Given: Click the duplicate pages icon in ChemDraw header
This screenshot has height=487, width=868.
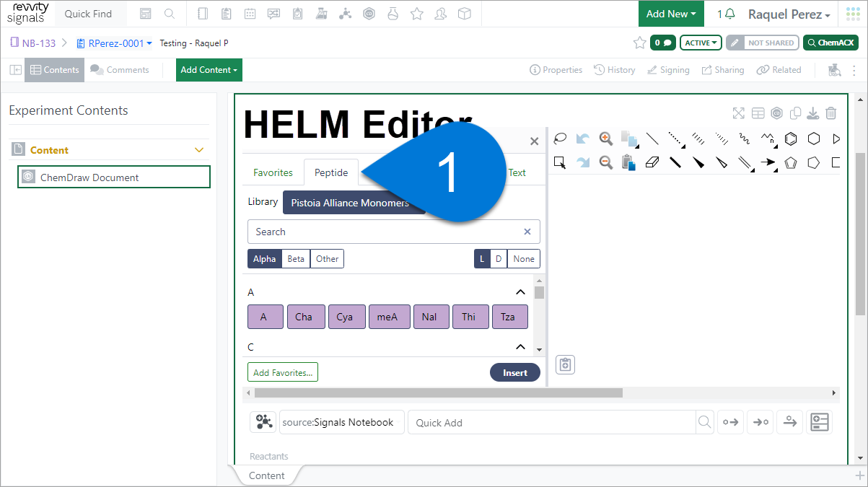Looking at the screenshot, I should coord(795,113).
